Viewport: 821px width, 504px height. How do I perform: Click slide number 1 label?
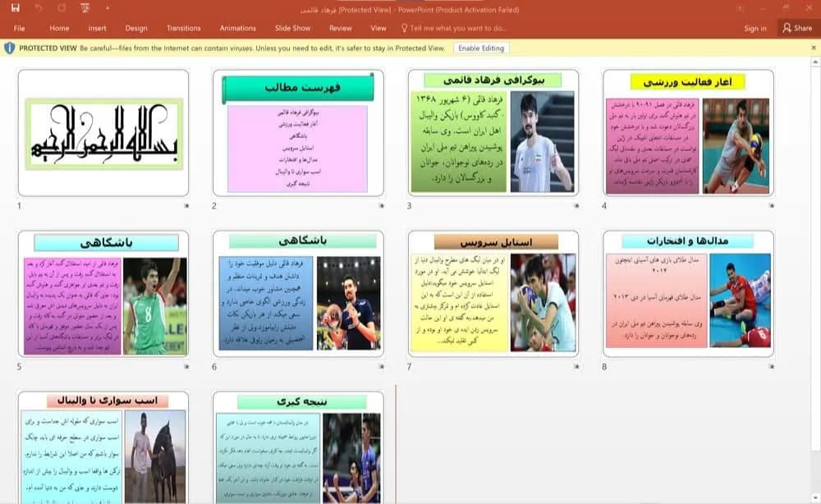pyautogui.click(x=20, y=206)
